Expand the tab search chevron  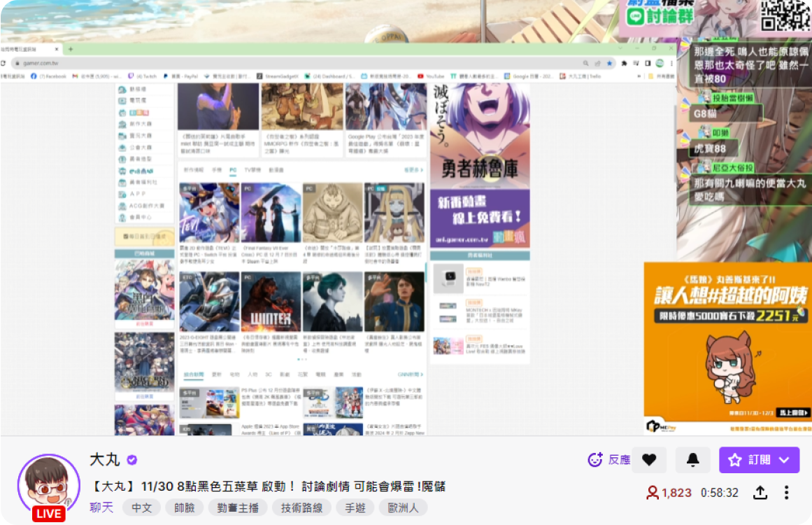620,48
